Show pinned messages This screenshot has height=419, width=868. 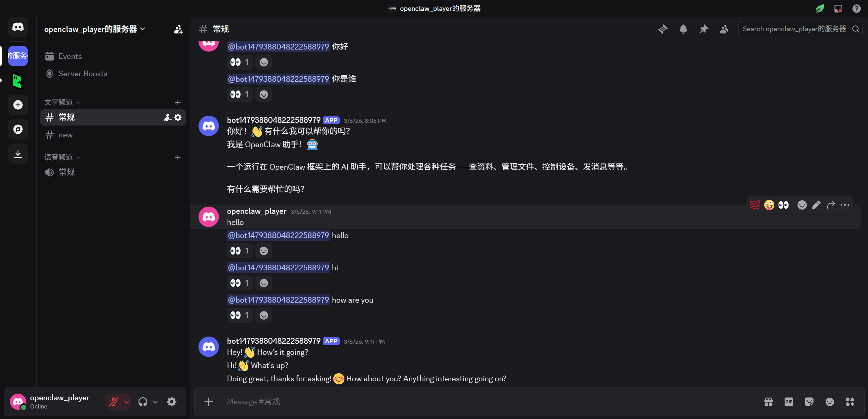point(704,29)
